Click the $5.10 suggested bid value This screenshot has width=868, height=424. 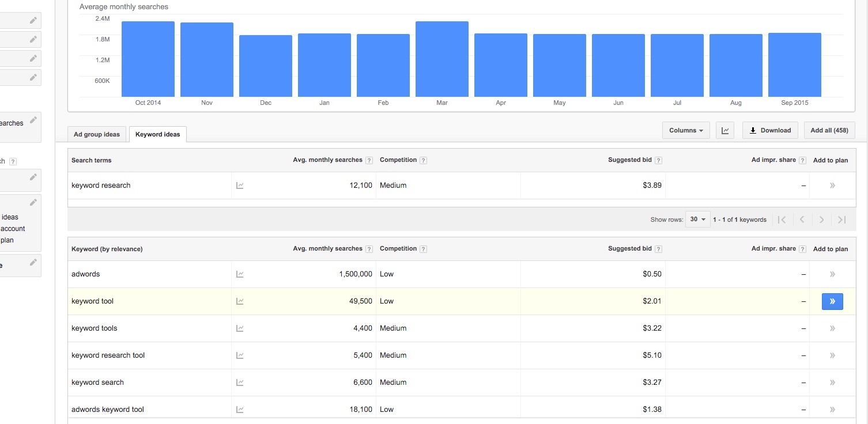652,355
